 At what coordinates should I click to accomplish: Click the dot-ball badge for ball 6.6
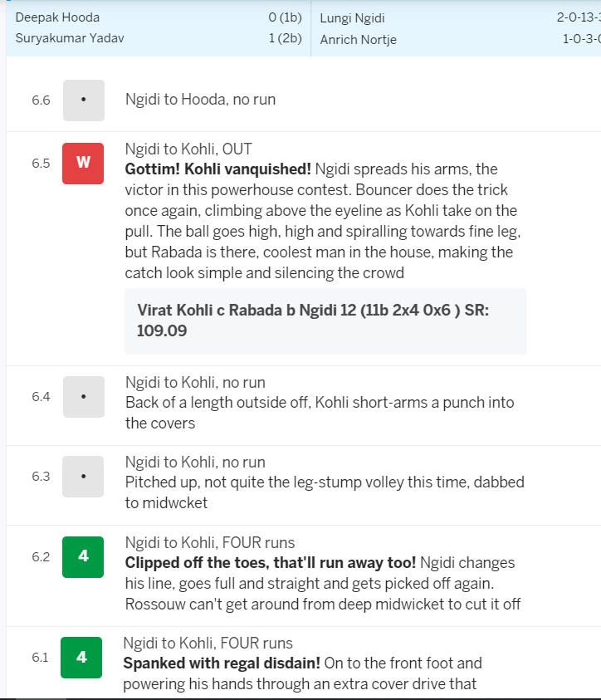[x=84, y=100]
